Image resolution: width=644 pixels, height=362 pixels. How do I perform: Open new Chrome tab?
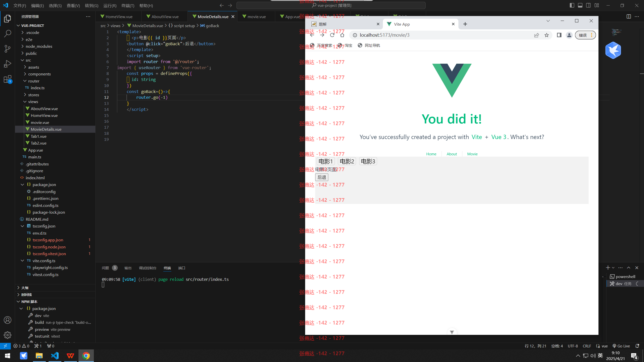[x=465, y=24]
